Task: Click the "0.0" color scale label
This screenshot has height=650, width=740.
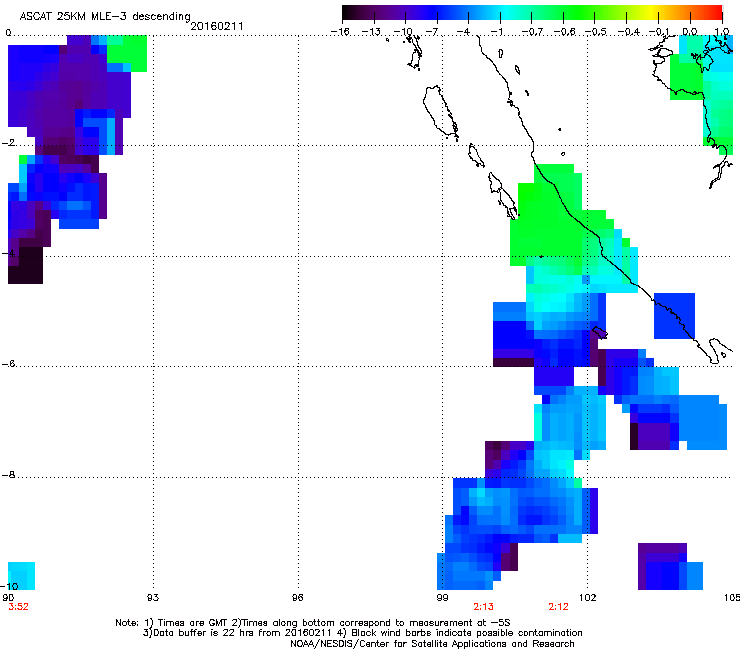Action: point(690,32)
